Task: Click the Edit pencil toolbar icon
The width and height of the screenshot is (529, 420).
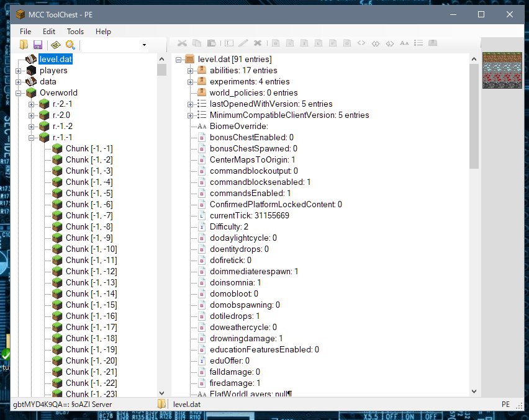Action: point(243,43)
